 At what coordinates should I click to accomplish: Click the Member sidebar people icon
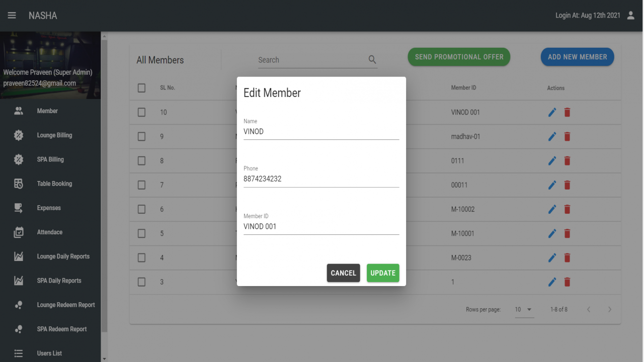19,111
